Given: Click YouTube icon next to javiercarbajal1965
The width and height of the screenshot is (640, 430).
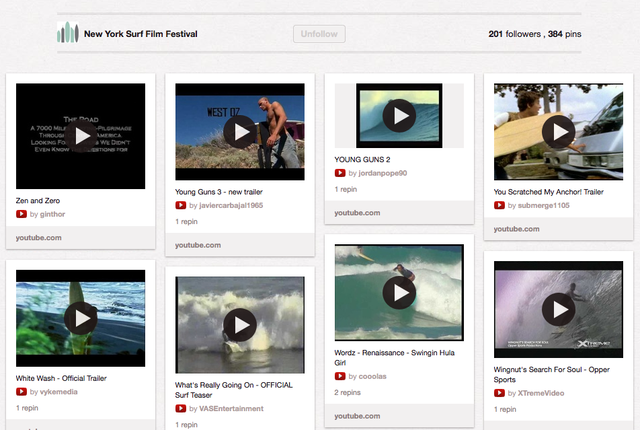Looking at the screenshot, I should click(180, 205).
